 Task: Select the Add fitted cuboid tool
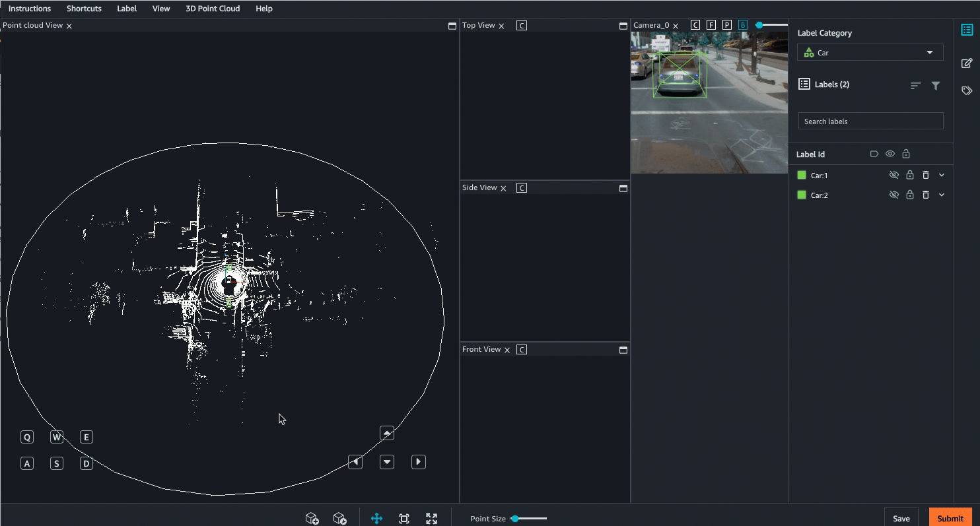pos(341,518)
